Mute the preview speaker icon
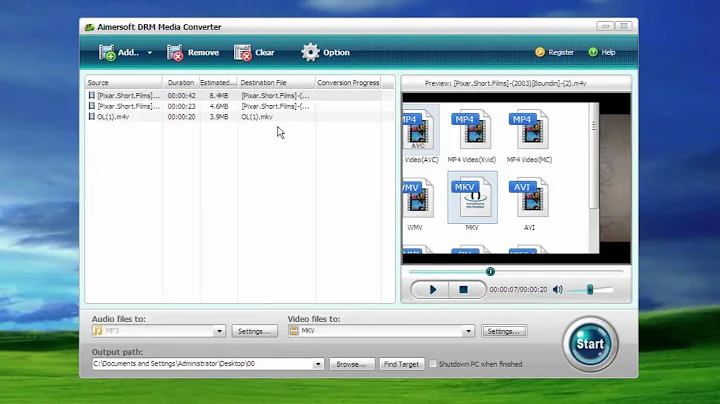This screenshot has height=404, width=720. tap(557, 290)
